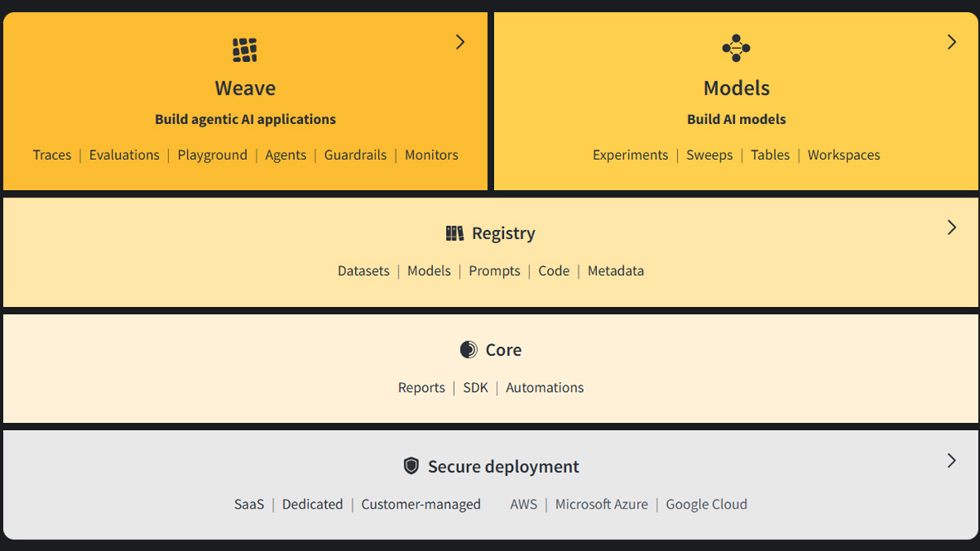Select Prompts in the Registry section
The width and height of the screenshot is (980, 551).
(x=494, y=271)
